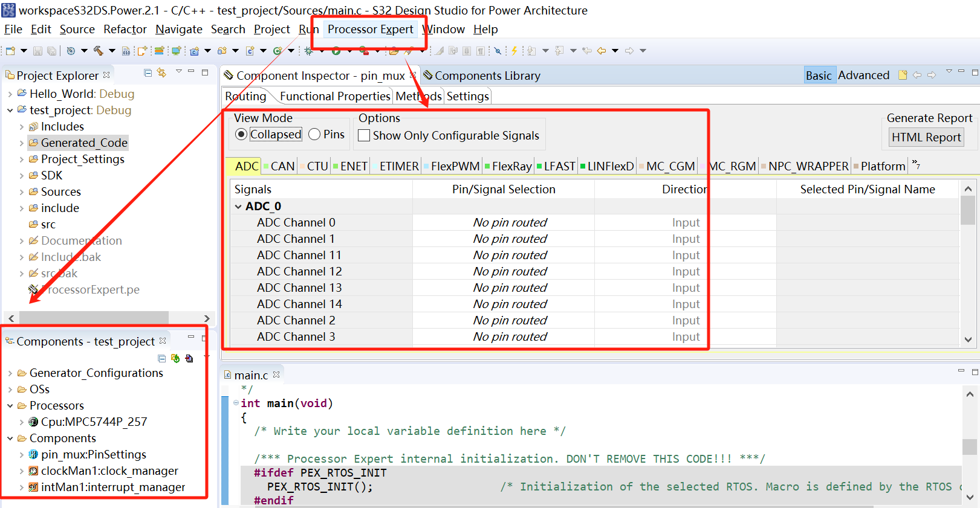Switch to Advanced view mode

click(x=863, y=75)
